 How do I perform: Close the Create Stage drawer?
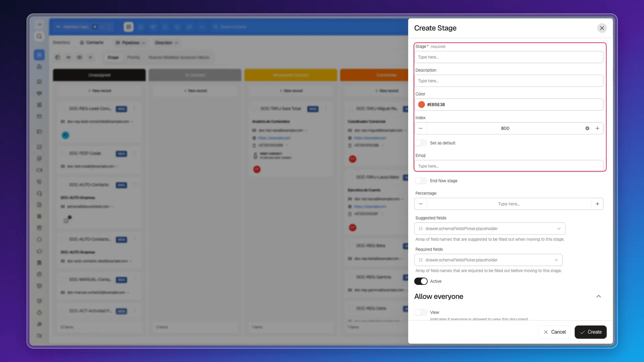pos(602,28)
